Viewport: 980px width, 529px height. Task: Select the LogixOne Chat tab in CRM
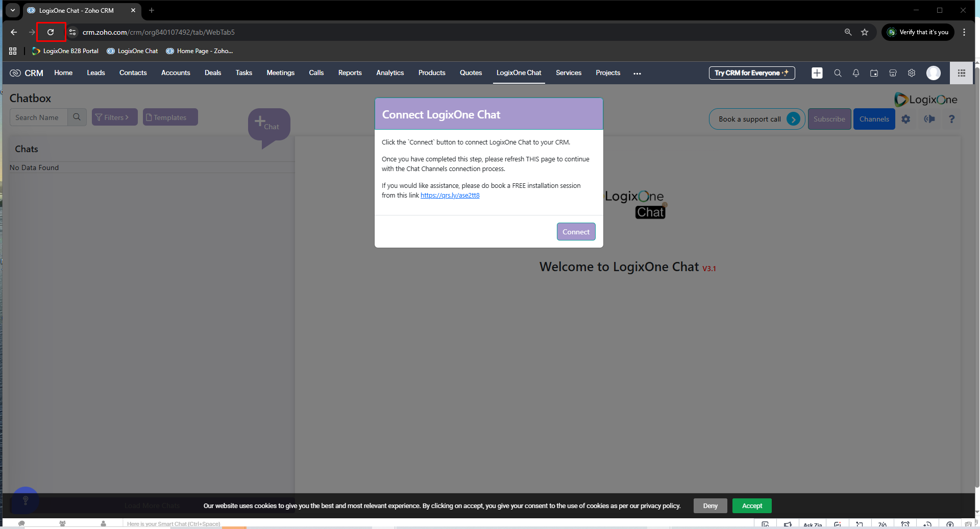click(519, 73)
